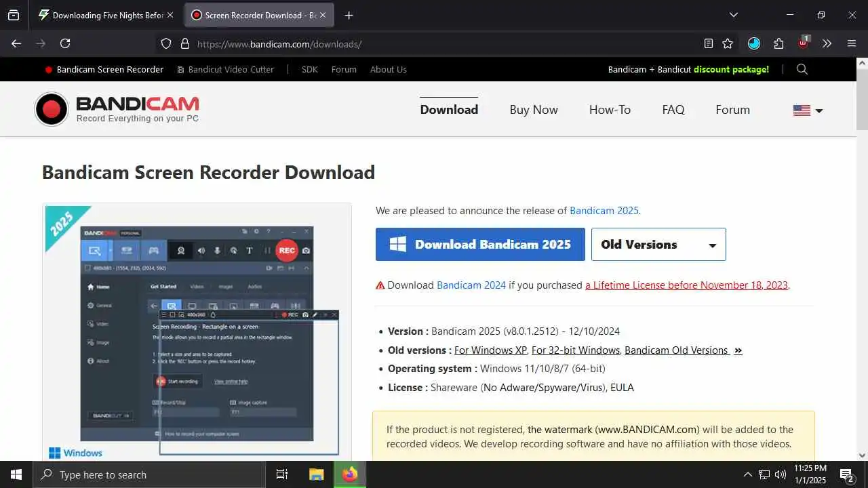The height and width of the screenshot is (488, 868).
Task: Expand the Old Versions dropdown
Action: 658,244
